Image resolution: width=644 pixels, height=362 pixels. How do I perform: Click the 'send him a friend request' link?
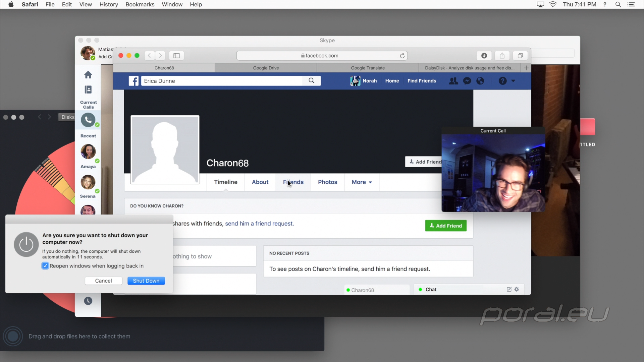[x=259, y=224]
